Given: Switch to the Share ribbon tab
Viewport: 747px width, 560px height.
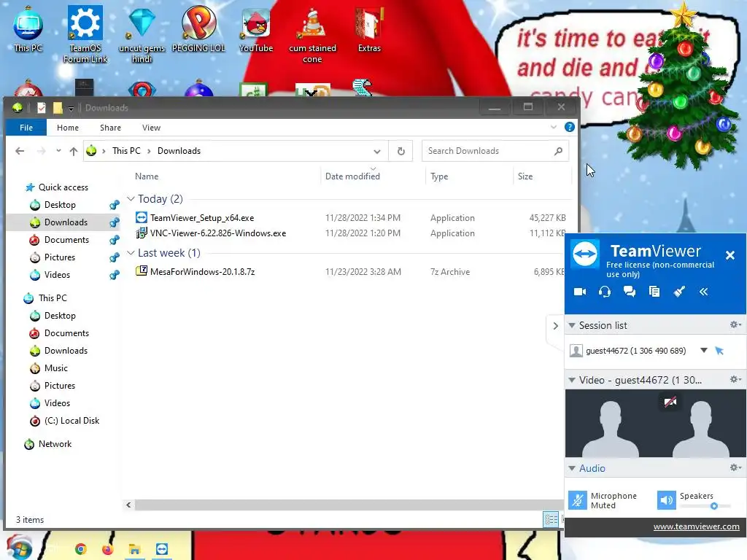Looking at the screenshot, I should (111, 128).
